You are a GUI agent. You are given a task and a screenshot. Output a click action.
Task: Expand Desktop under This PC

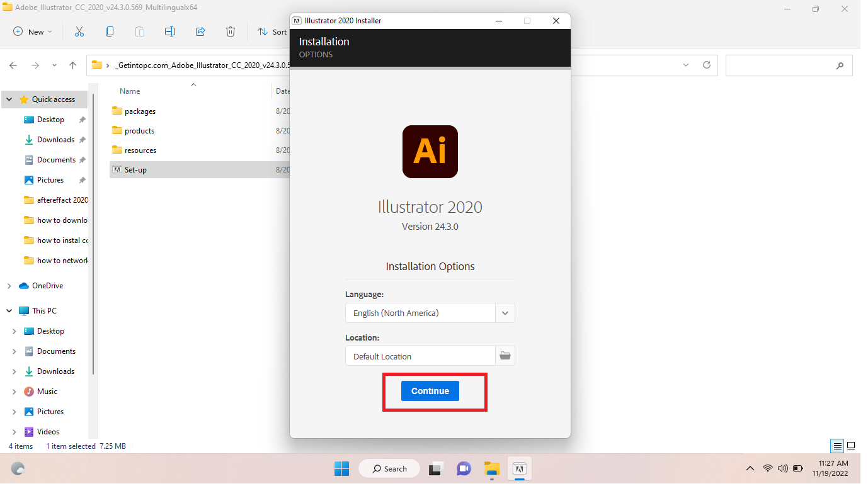pos(14,331)
